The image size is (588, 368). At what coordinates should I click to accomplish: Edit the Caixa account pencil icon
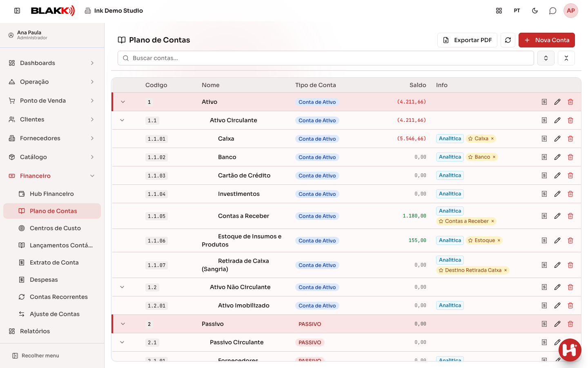(x=557, y=139)
